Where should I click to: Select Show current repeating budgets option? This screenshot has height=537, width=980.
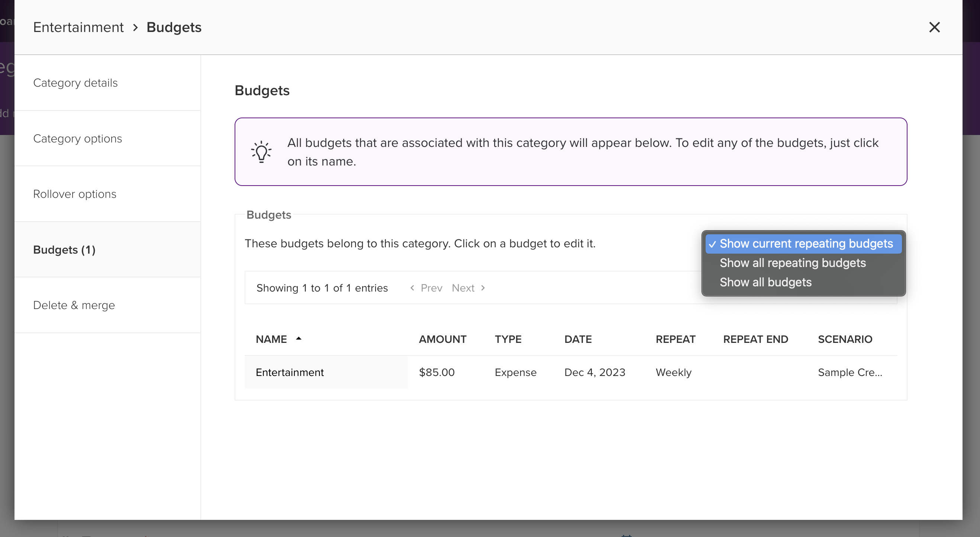(806, 244)
